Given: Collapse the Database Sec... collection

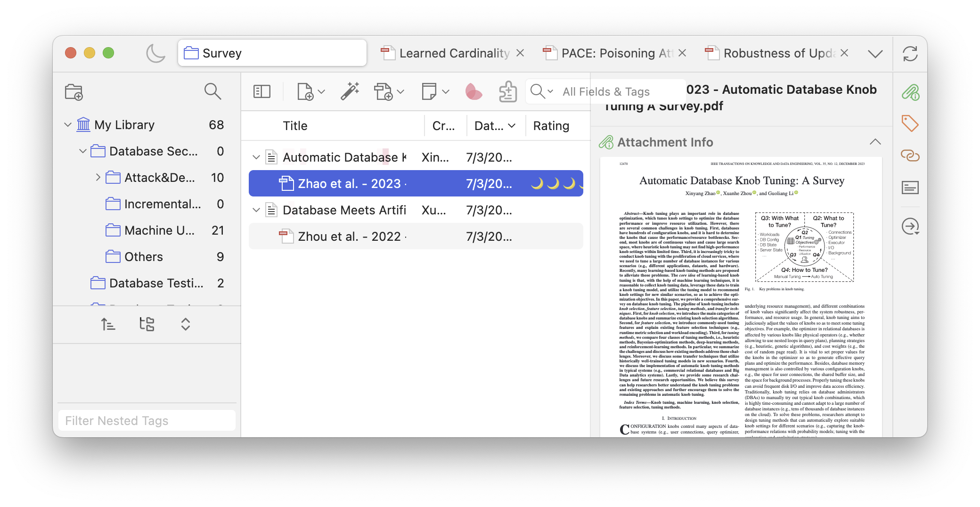Looking at the screenshot, I should (x=83, y=151).
